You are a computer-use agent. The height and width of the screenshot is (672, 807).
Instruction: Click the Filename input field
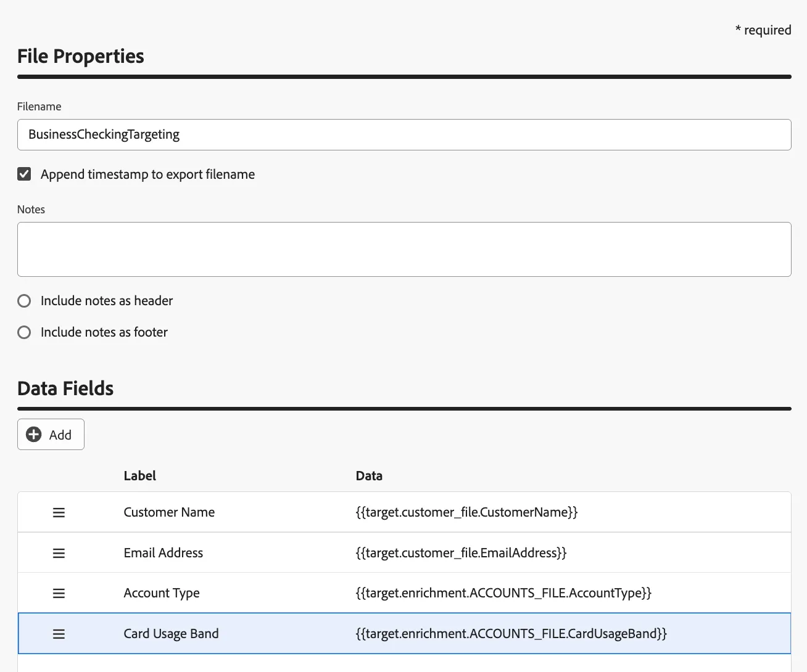click(x=404, y=134)
